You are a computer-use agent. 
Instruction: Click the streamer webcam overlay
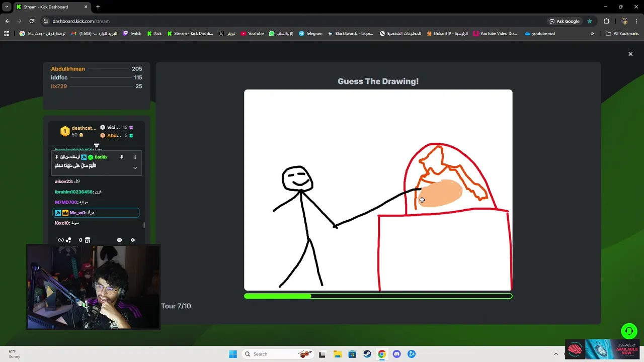(x=93, y=287)
